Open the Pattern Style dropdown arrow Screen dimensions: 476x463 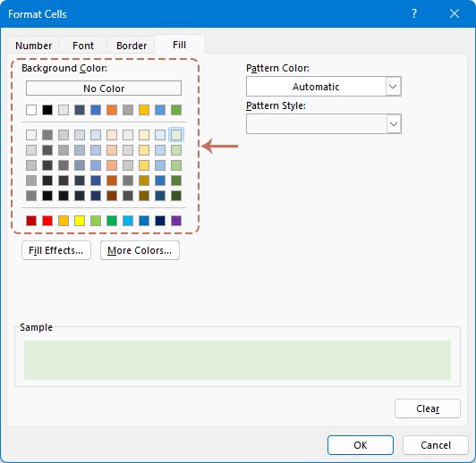pyautogui.click(x=393, y=124)
